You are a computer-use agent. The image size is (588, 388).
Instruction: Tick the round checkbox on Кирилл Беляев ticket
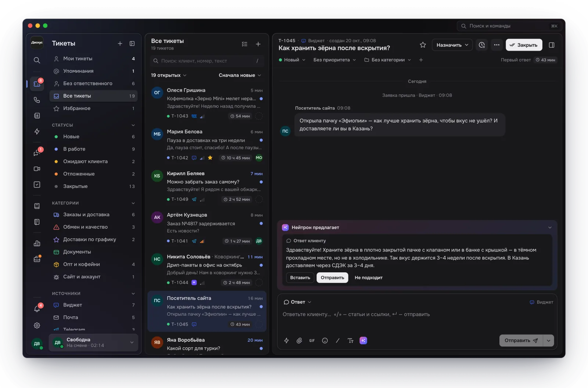[x=259, y=199]
